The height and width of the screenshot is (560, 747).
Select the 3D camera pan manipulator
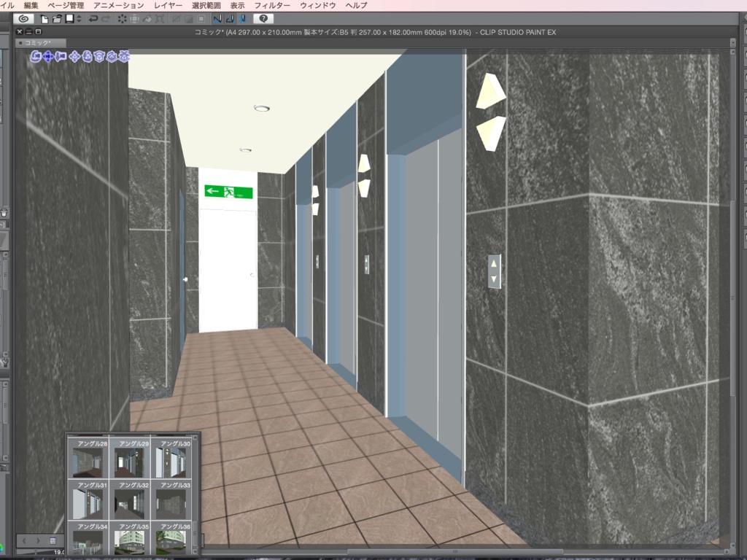(48, 56)
